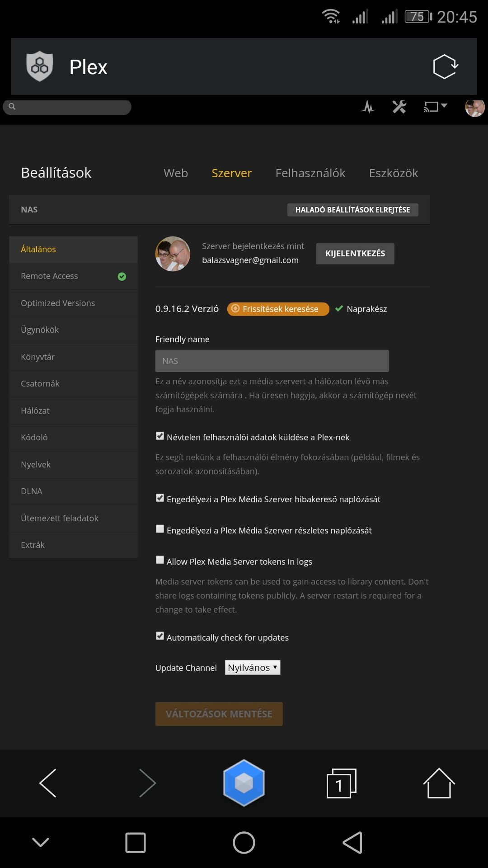Click the search magnifier icon
The image size is (488, 868).
pyautogui.click(x=12, y=107)
